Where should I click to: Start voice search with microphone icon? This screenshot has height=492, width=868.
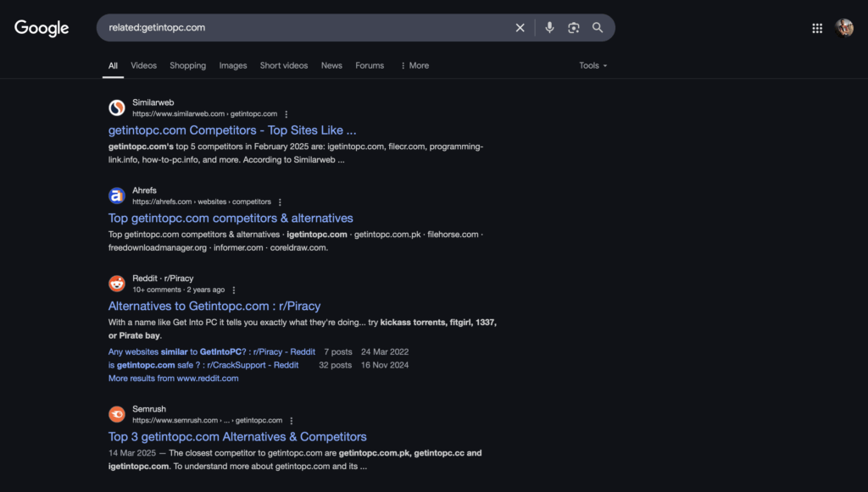pos(549,28)
